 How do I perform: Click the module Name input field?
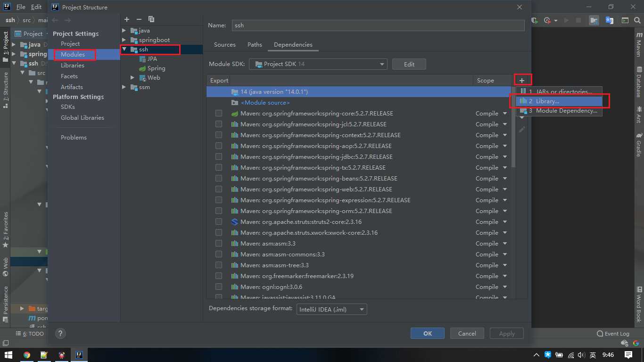(x=378, y=25)
